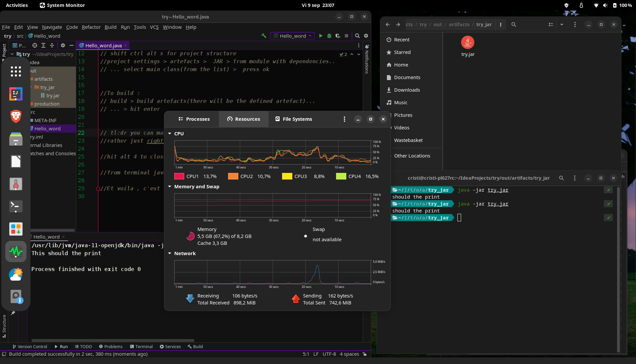
Task: Click Run with coverage shield icon
Action: pyautogui.click(x=338, y=36)
